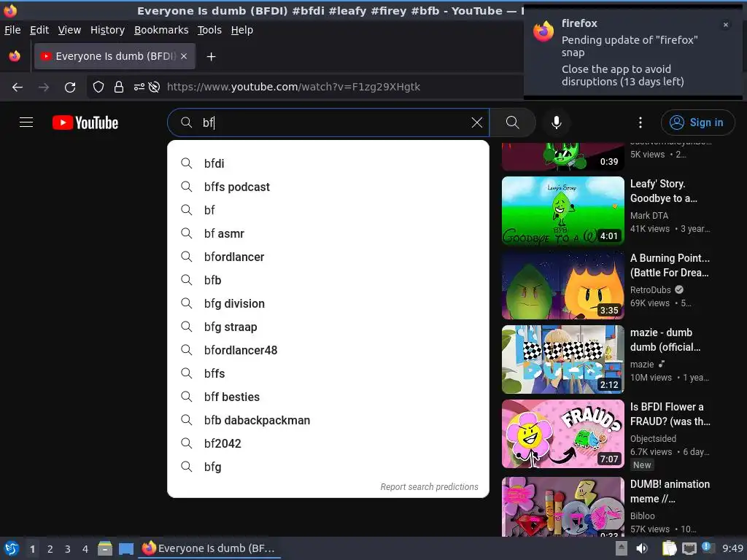Screen dimensions: 747x560
Task: Choose the 'bf asmr' suggestion
Action: (328, 233)
